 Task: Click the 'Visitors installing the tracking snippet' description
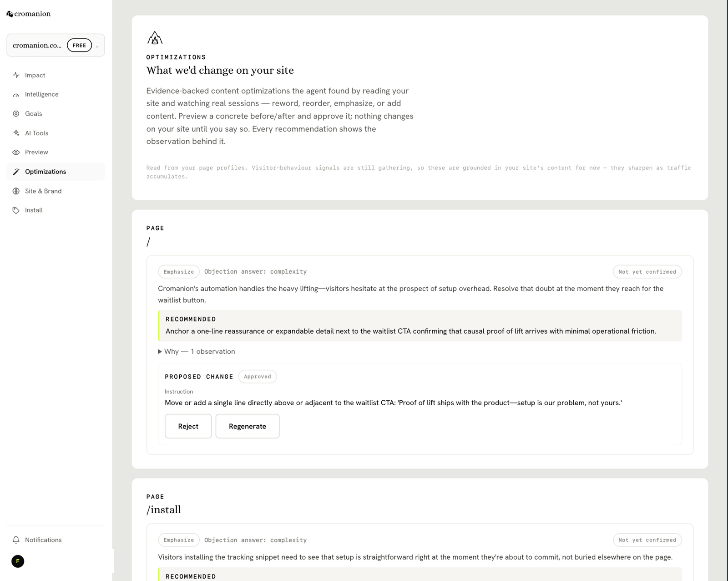[x=415, y=557]
